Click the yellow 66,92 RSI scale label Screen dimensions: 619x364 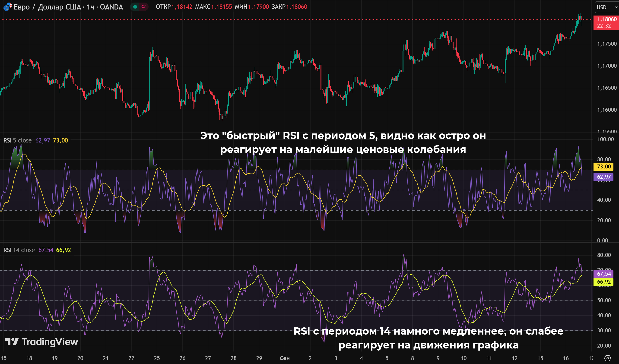[603, 282]
